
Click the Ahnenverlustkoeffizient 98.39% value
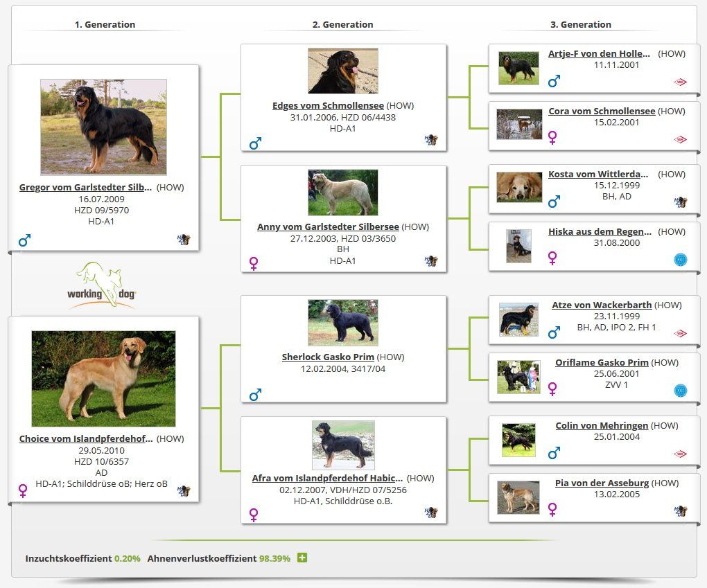coord(274,558)
